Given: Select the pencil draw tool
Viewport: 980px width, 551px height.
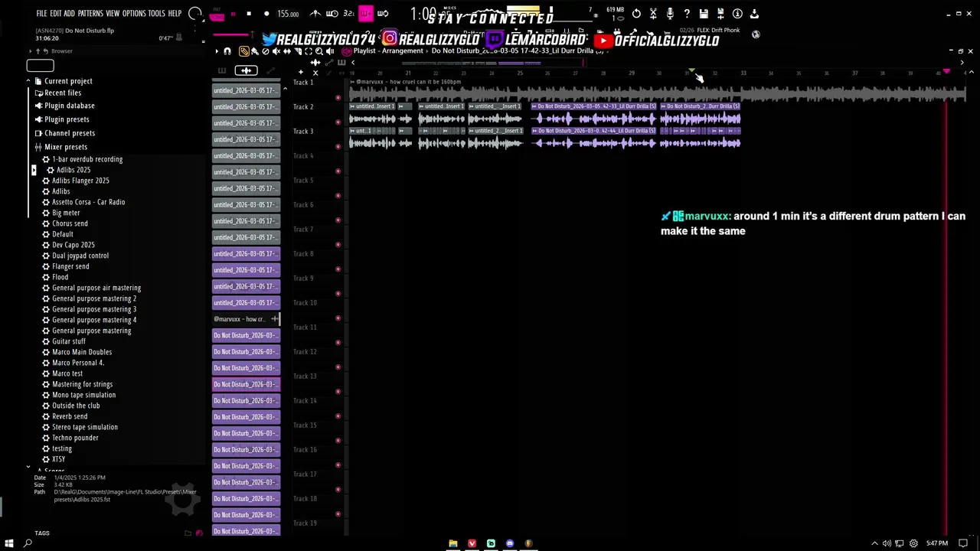Looking at the screenshot, I should (243, 51).
